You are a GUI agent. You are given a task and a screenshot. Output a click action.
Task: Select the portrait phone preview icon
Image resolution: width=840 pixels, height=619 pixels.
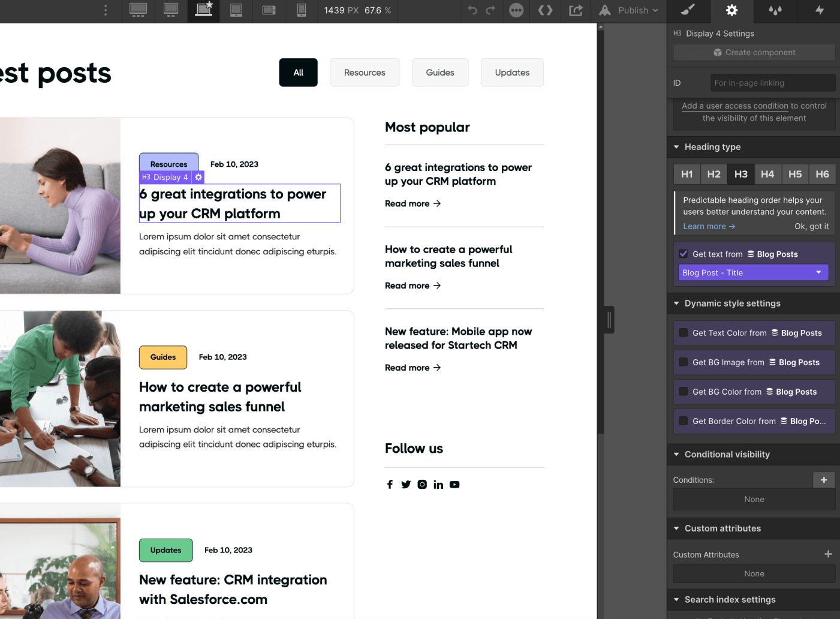[x=300, y=11]
